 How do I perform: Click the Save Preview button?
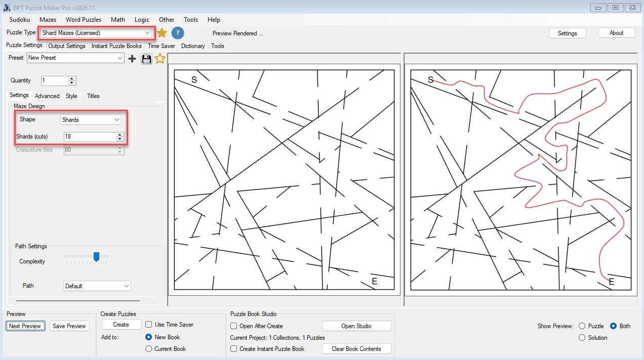tap(69, 326)
